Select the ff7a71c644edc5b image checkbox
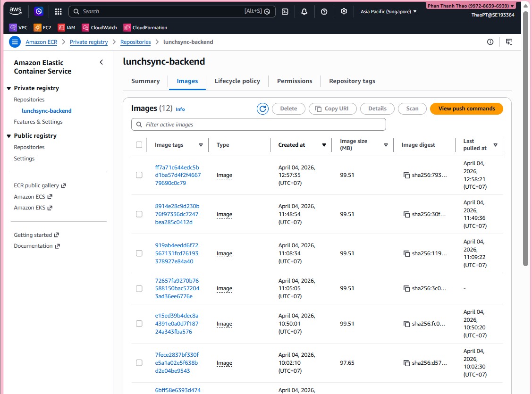This screenshot has width=532, height=394. (139, 175)
